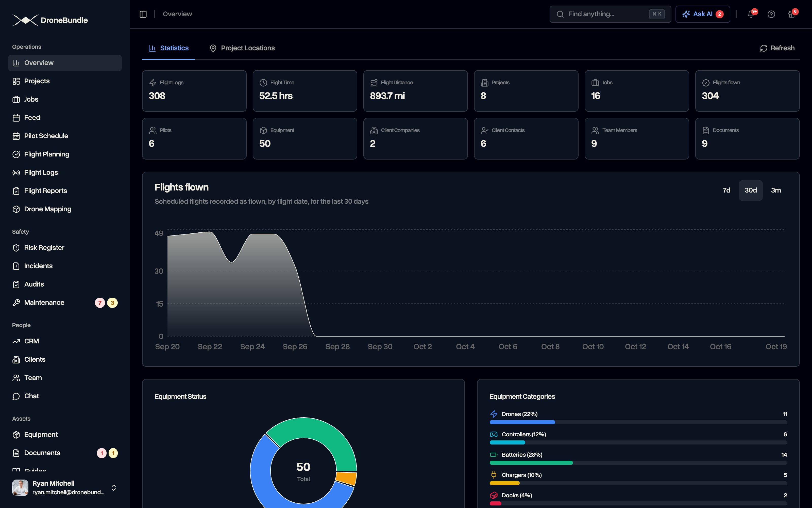Open the Client Companies stat card
812x508 pixels.
pos(415,138)
